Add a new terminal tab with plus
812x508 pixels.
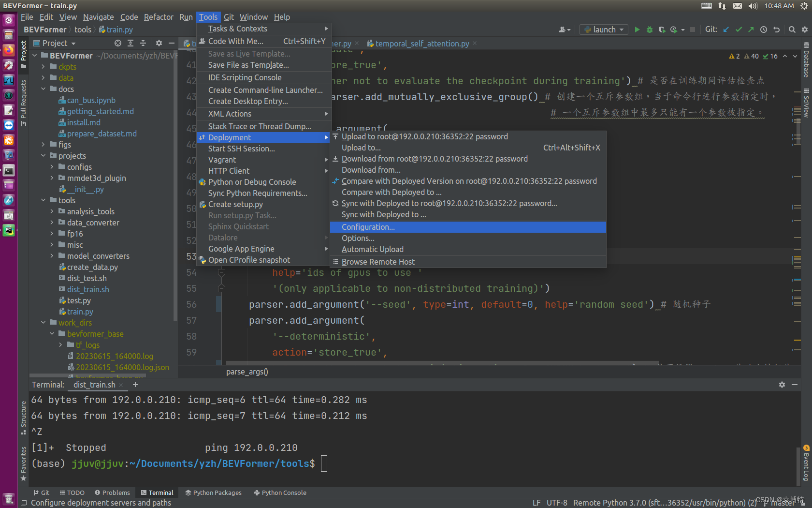[135, 385]
